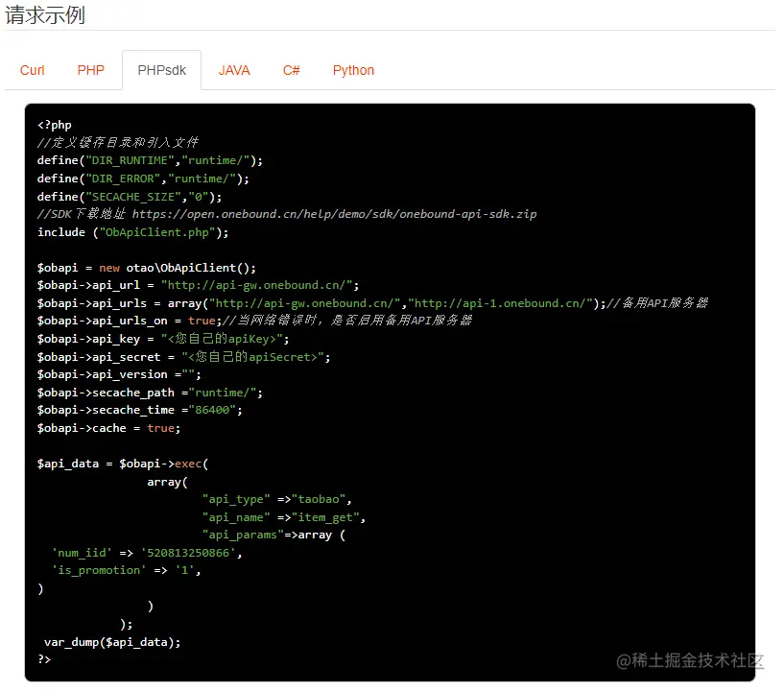This screenshot has height=691, width=784.
Task: Click the api_url assignment line
Action: (199, 285)
